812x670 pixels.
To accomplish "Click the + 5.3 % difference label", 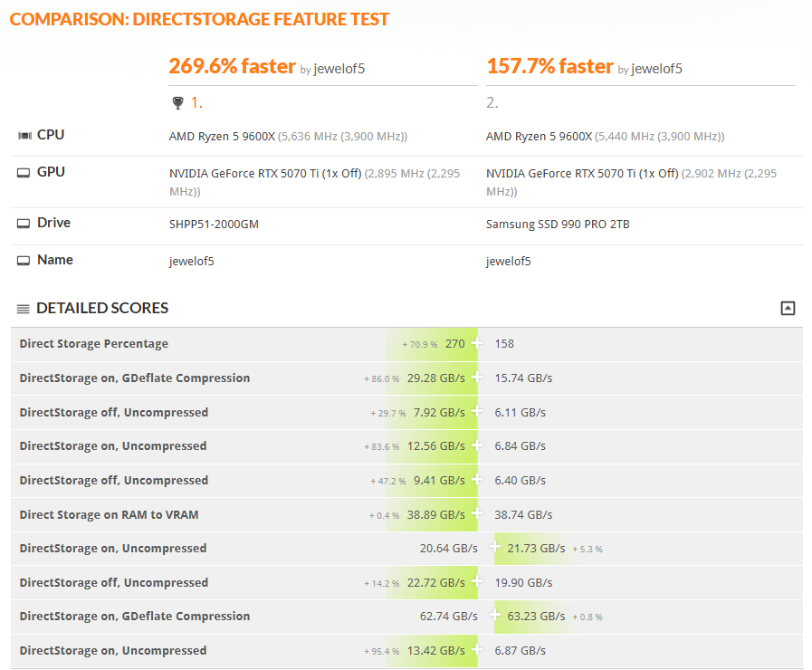I will click(x=588, y=550).
